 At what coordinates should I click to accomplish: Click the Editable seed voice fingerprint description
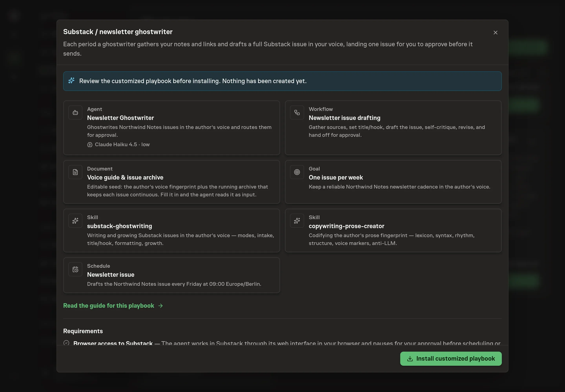178,191
